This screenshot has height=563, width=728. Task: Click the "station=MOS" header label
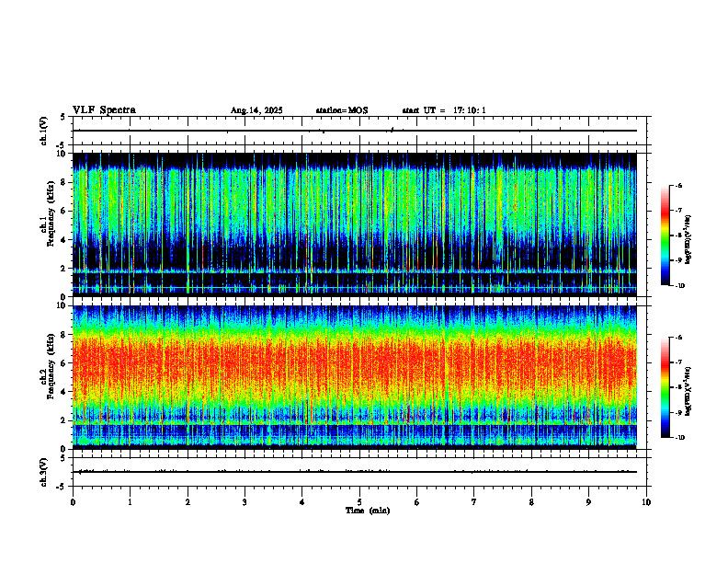pyautogui.click(x=342, y=110)
